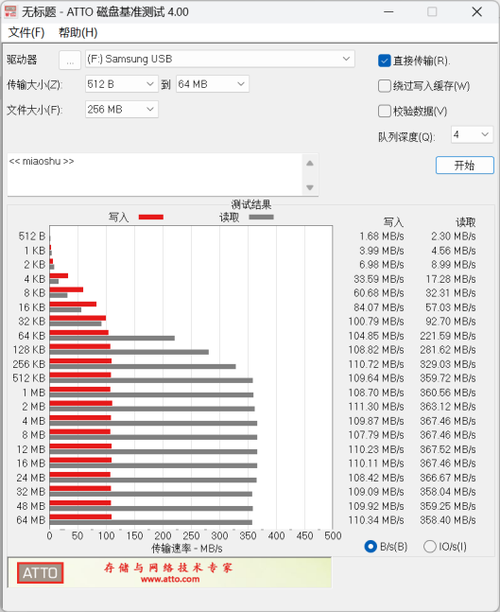Screen dimensions: 500x612
Task: Open the 帮助(H) menu
Action: [x=78, y=32]
